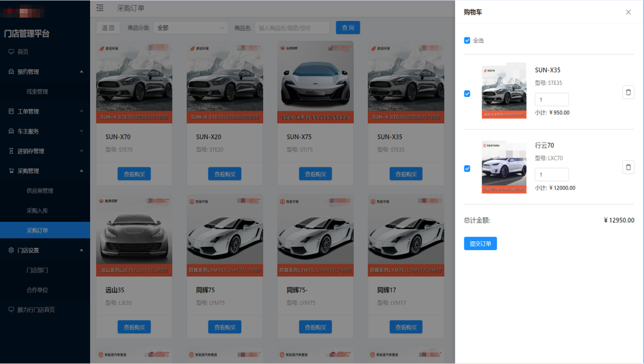Expand the 车主服务 sidebar menu
Image resolution: width=644 pixels, height=364 pixels.
point(45,131)
